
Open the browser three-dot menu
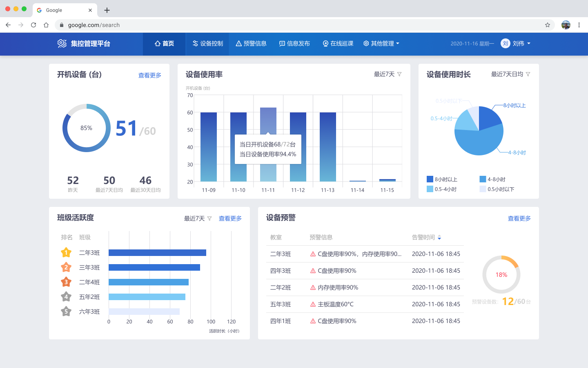tap(579, 25)
